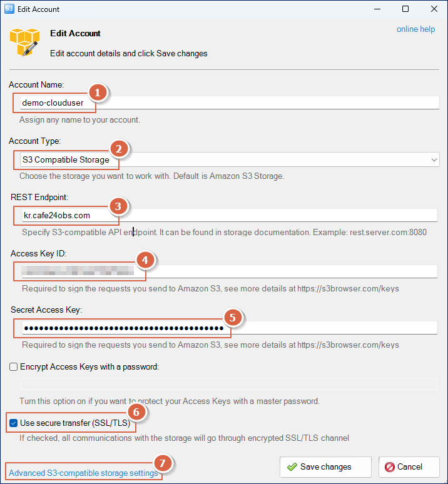The width and height of the screenshot is (448, 484).
Task: Cancel editing the account
Action: tap(409, 467)
